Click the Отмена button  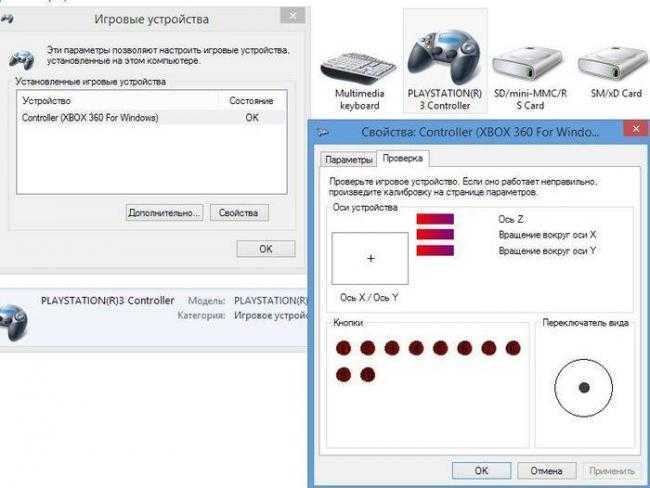click(546, 470)
